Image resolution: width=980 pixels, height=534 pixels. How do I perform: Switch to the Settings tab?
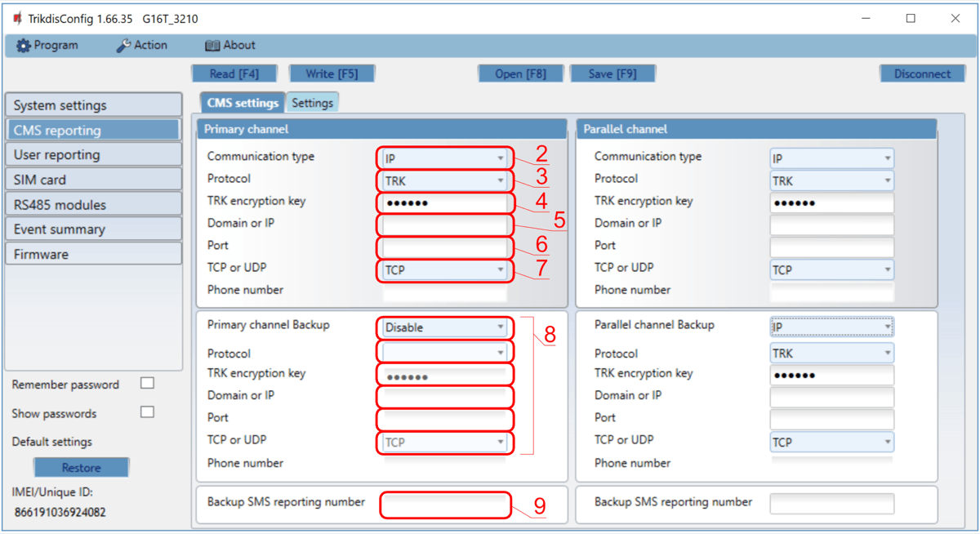click(312, 103)
